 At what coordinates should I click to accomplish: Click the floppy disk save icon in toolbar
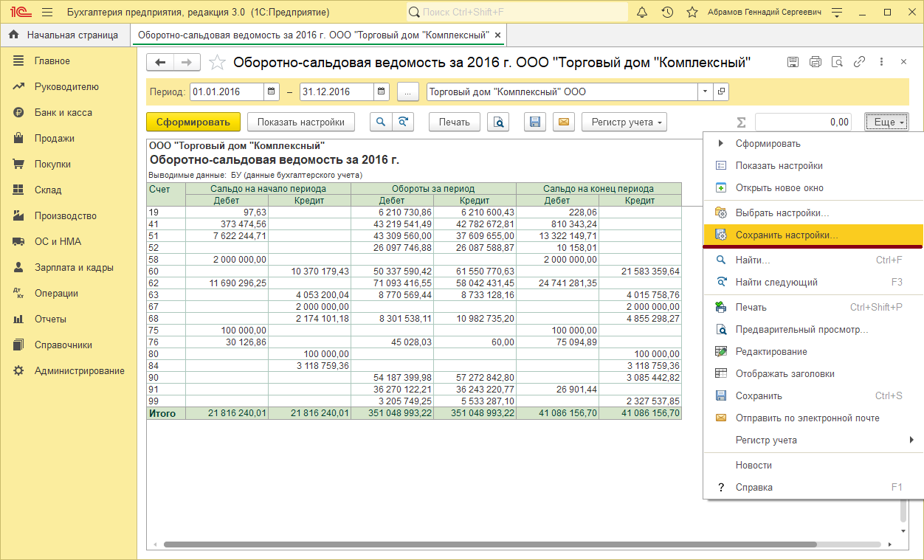[x=535, y=122]
